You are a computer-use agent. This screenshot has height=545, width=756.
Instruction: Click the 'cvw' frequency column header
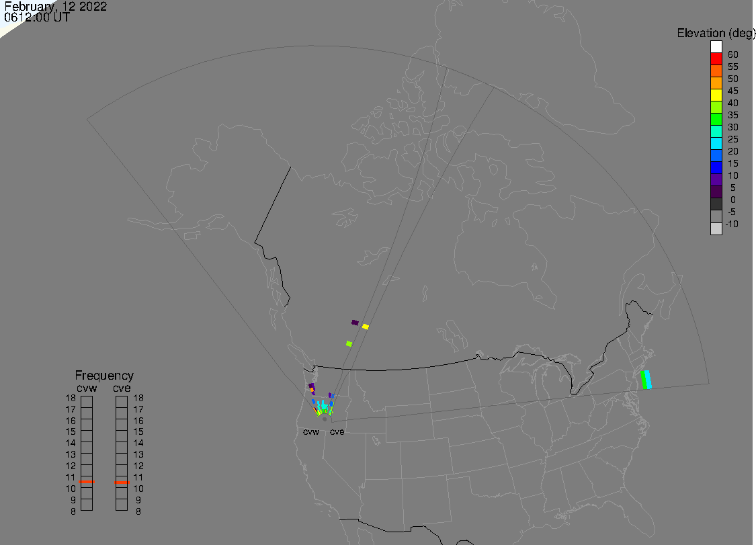pos(87,388)
